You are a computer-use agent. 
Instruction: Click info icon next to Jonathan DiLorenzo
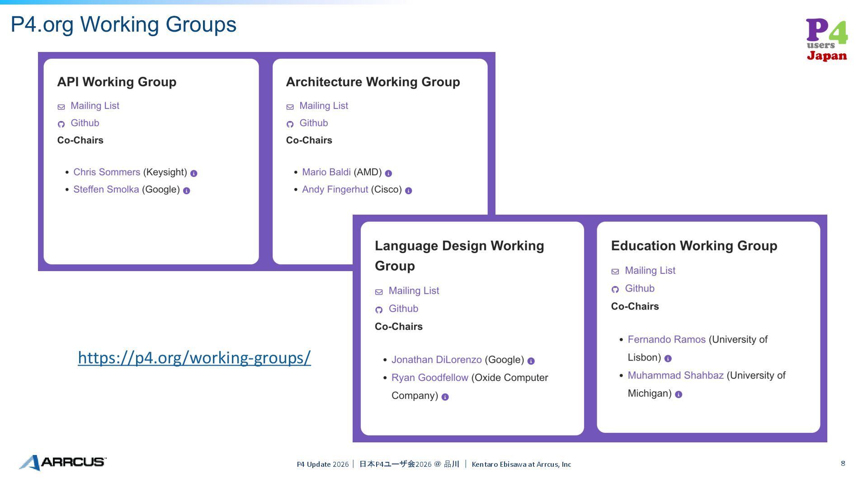tap(531, 361)
